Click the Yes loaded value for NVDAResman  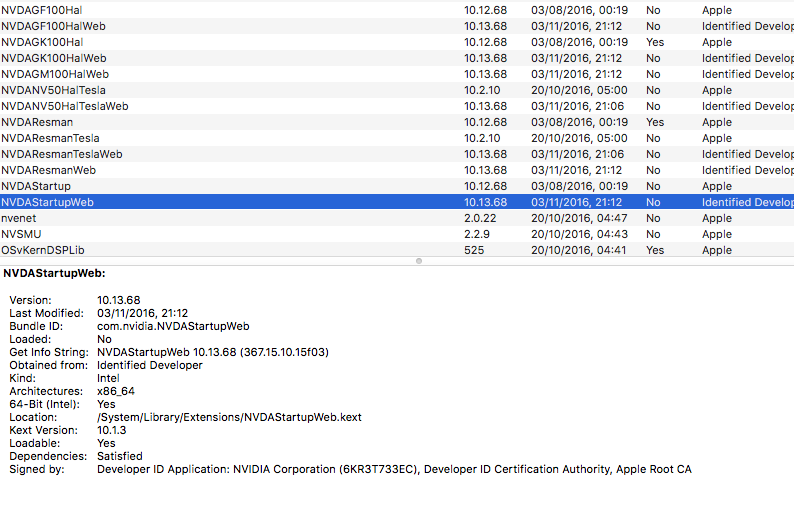[655, 122]
